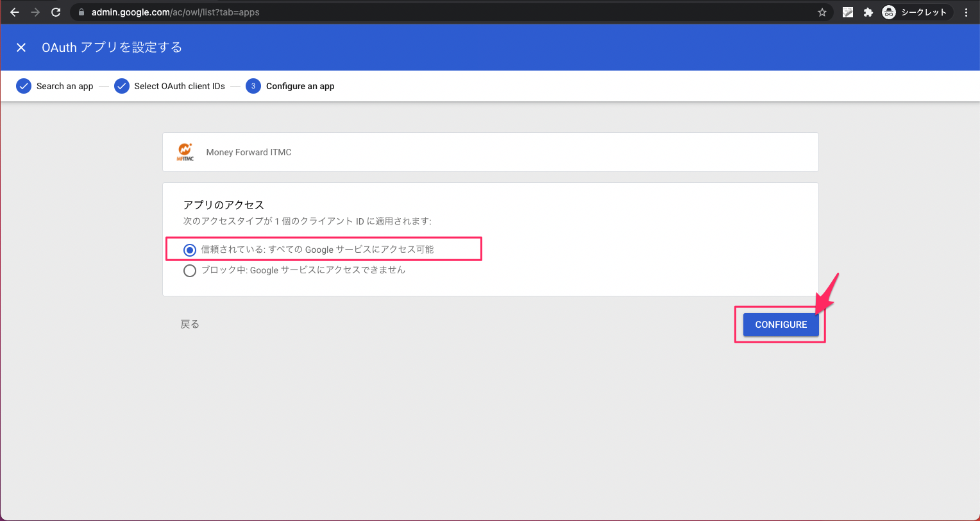Click the クライアント ID description text
The width and height of the screenshot is (980, 521).
coord(307,221)
